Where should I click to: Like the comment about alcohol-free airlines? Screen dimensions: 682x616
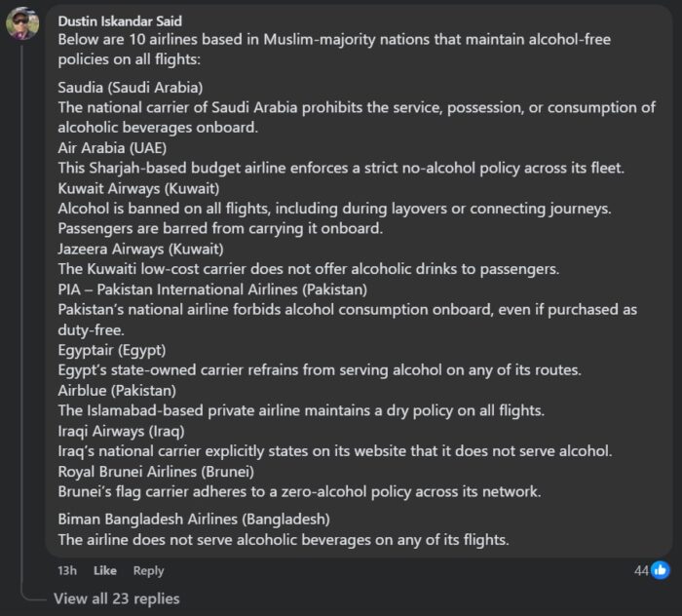click(104, 570)
